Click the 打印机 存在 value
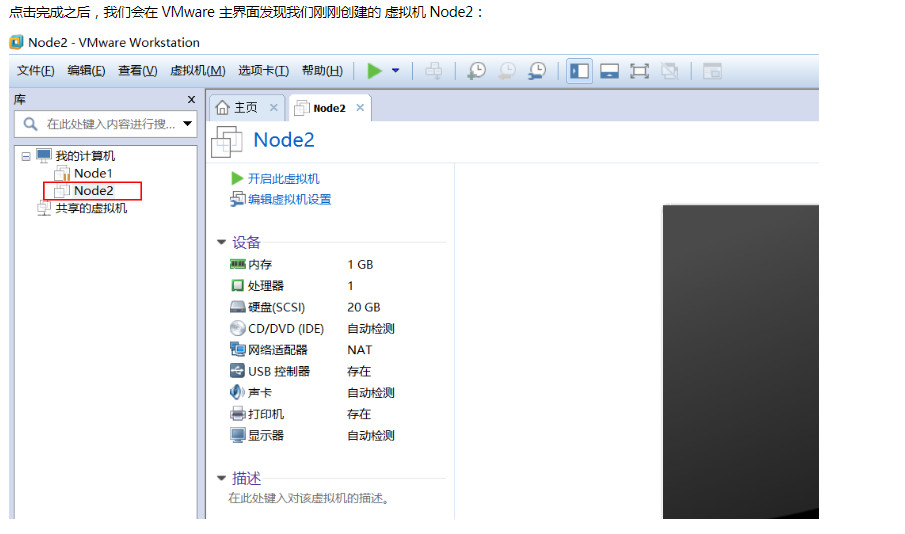 click(359, 414)
